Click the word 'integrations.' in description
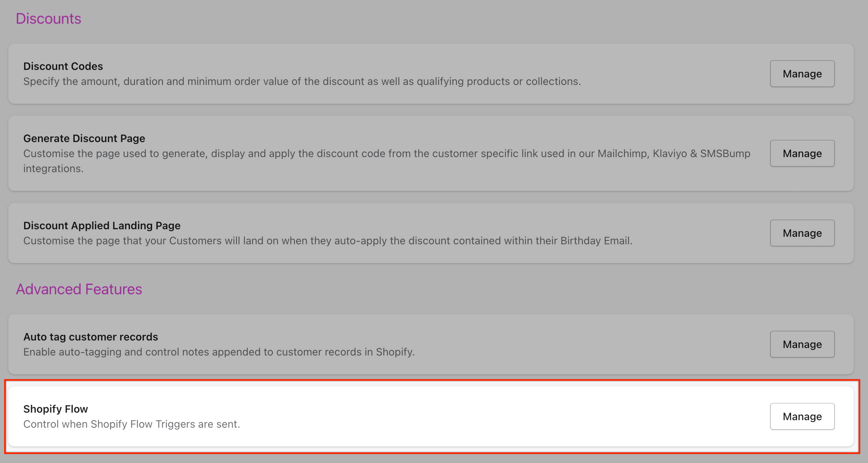868x463 pixels. pos(53,169)
